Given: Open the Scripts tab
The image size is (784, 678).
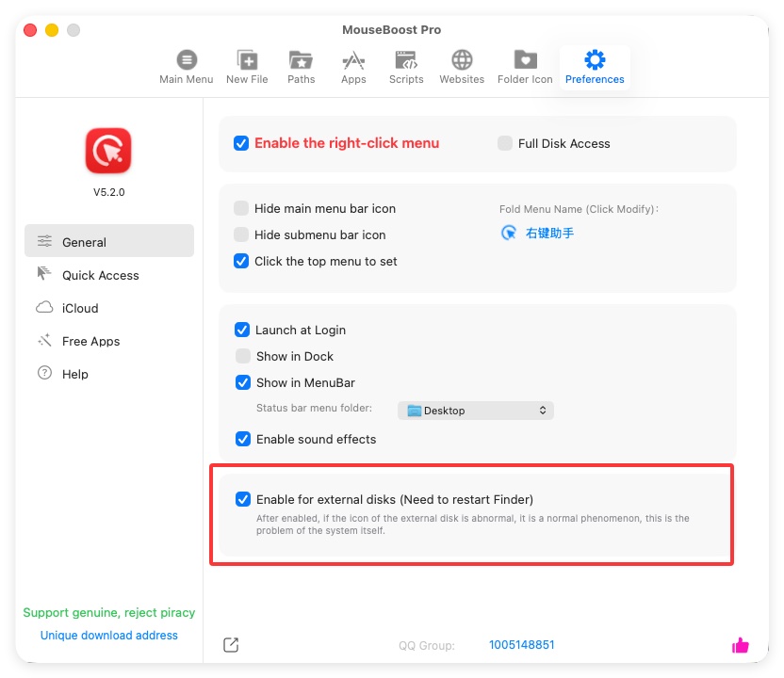Looking at the screenshot, I should 406,68.
